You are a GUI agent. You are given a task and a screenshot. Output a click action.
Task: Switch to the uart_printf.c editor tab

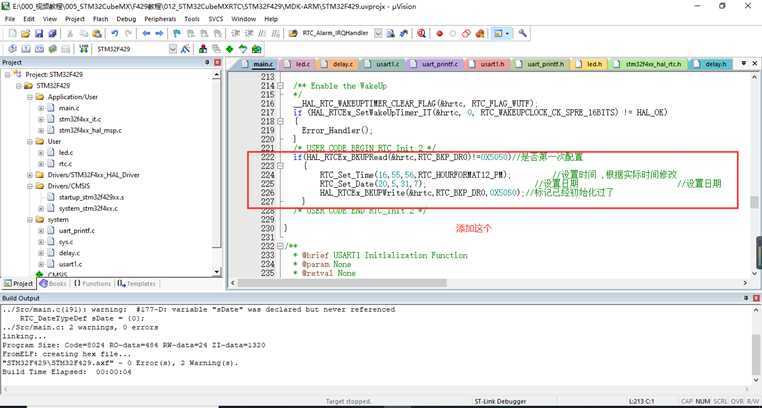tap(435, 64)
